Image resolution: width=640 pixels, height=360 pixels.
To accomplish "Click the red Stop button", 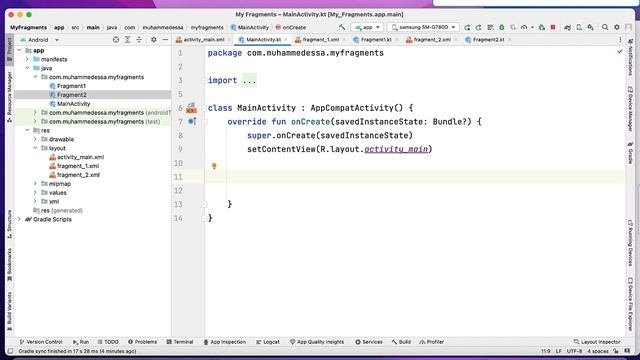I will [x=553, y=27].
